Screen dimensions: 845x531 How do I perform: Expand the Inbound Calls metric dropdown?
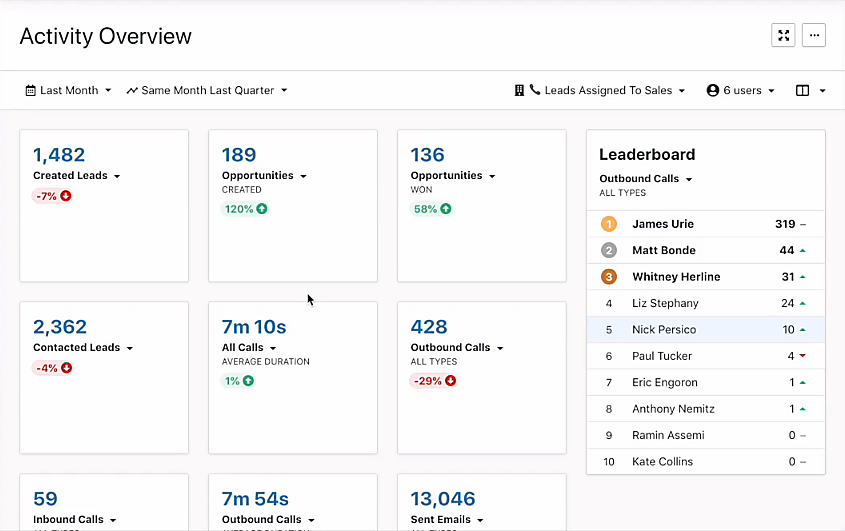pos(113,520)
